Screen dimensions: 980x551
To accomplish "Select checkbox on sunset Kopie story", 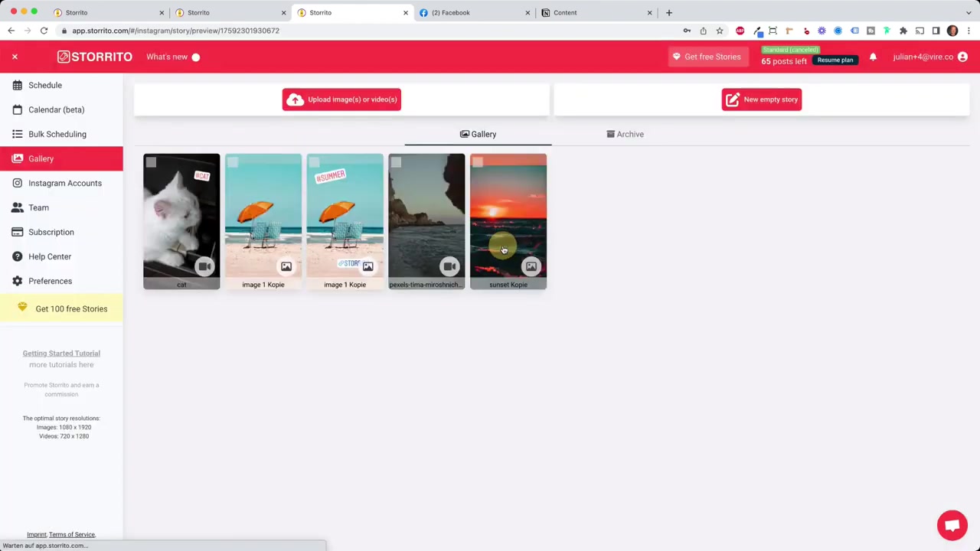I will coord(478,162).
